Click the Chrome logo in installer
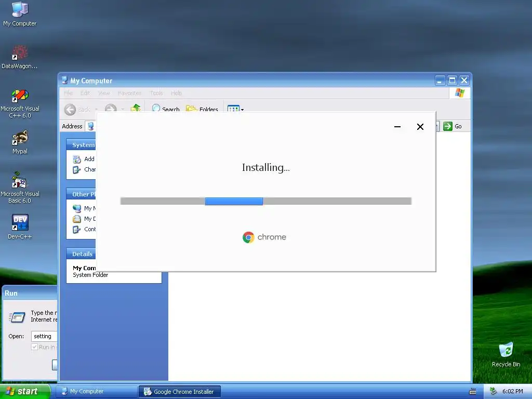 click(248, 237)
